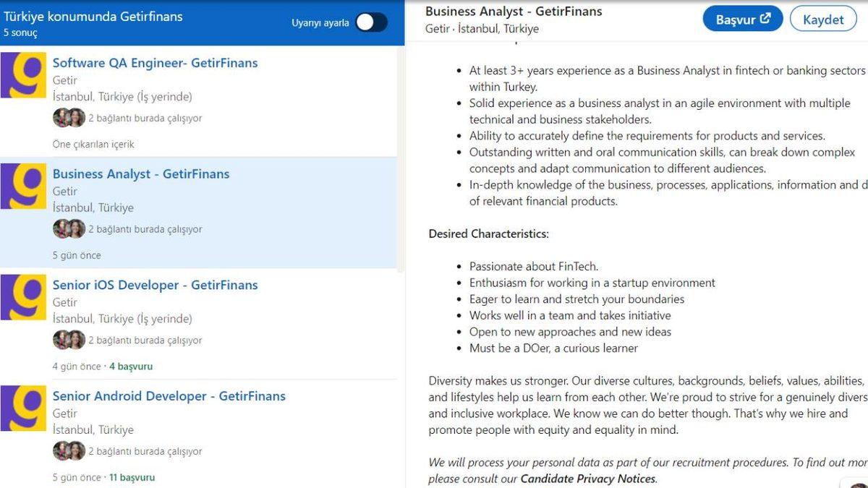Image resolution: width=868 pixels, height=488 pixels.
Task: Open the Candidate Privacy Notices link
Action: pyautogui.click(x=587, y=479)
